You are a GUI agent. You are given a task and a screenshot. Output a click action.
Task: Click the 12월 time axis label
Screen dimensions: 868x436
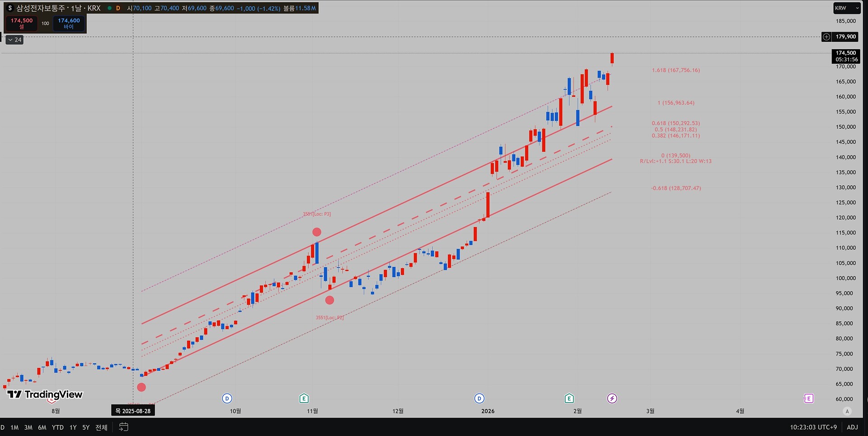point(398,411)
